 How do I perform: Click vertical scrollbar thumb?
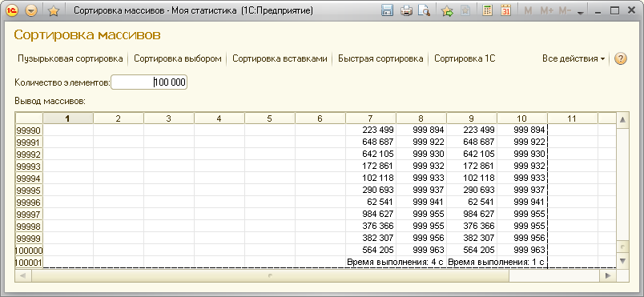point(622,247)
